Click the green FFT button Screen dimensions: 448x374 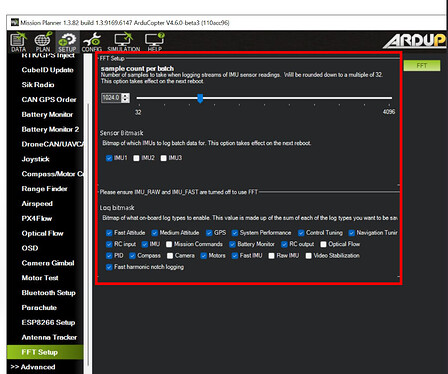[x=422, y=65]
